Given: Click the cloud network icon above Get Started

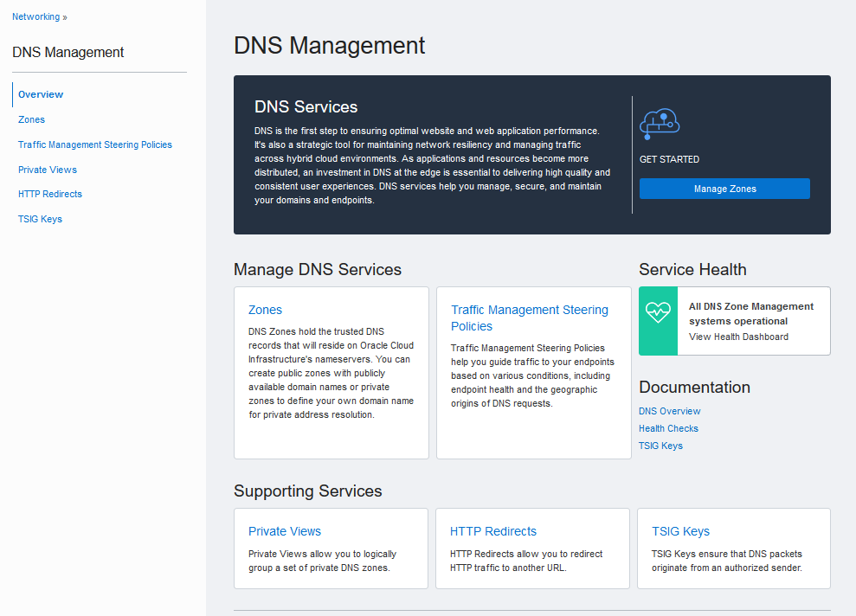Looking at the screenshot, I should [x=660, y=125].
